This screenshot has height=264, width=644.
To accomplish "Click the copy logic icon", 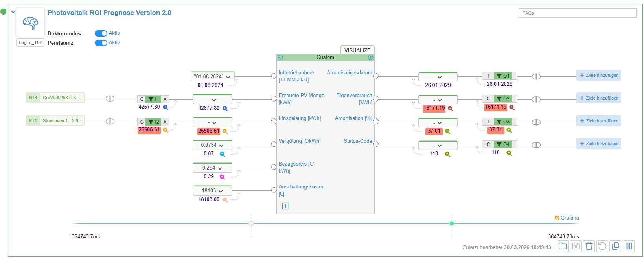I will click(x=616, y=246).
